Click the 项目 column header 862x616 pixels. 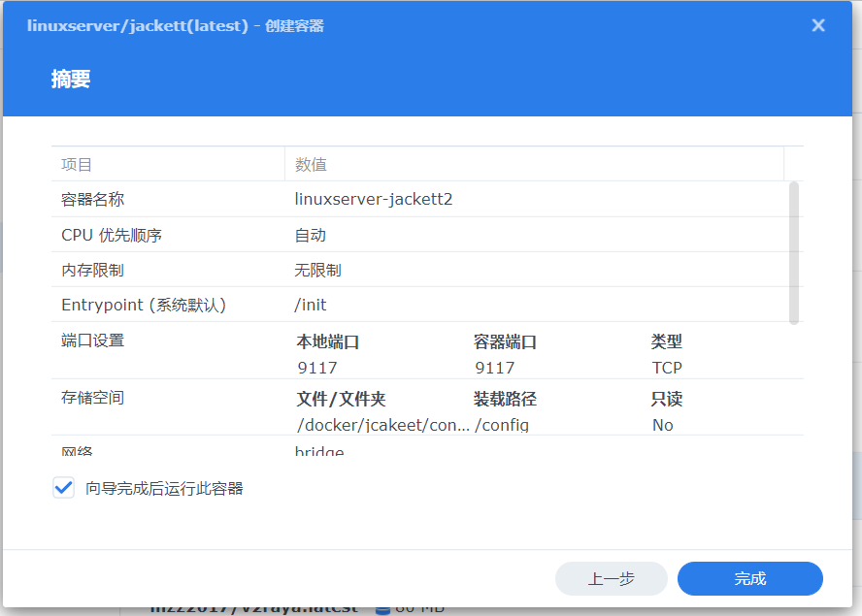pyautogui.click(x=78, y=165)
